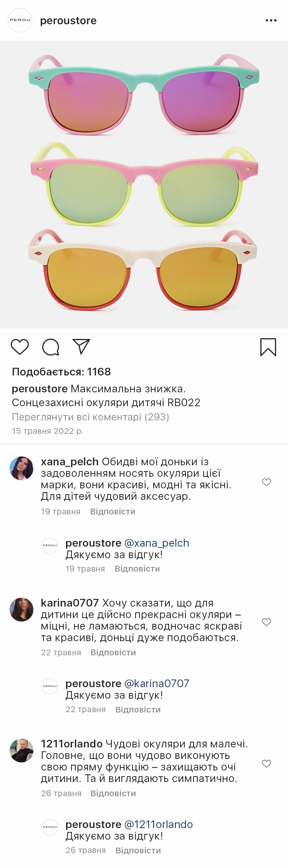This screenshot has width=288, height=868.
Task: Like xana_pelch's comment heart
Action: pos(266,482)
